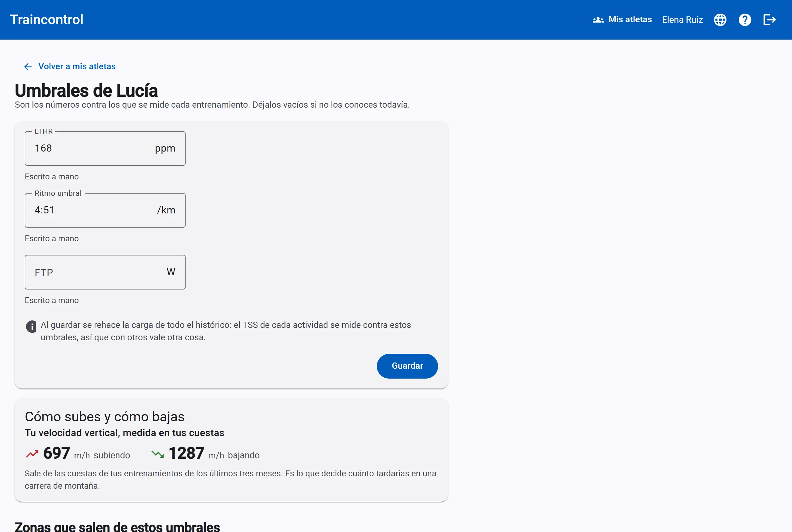Go back via Volver a mis atletas

[x=70, y=66]
